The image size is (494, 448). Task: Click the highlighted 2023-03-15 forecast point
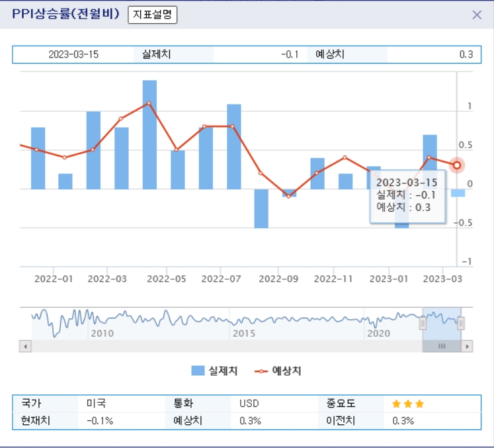[x=457, y=165]
